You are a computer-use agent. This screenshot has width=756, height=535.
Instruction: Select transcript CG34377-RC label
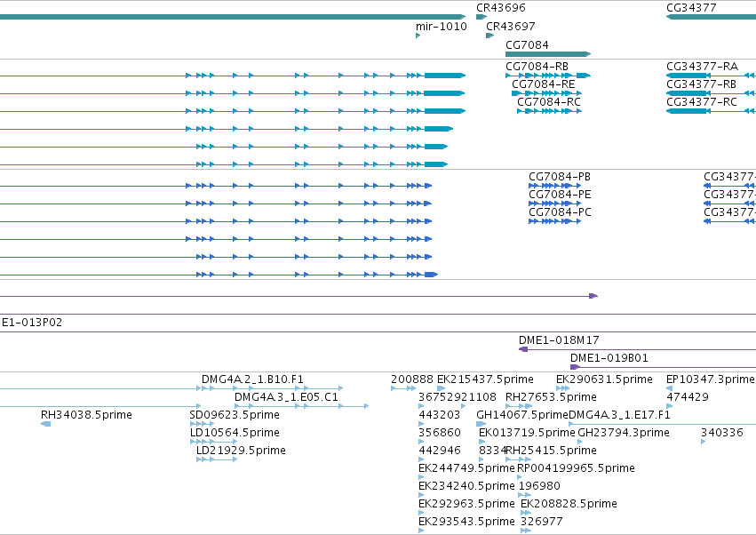[702, 102]
